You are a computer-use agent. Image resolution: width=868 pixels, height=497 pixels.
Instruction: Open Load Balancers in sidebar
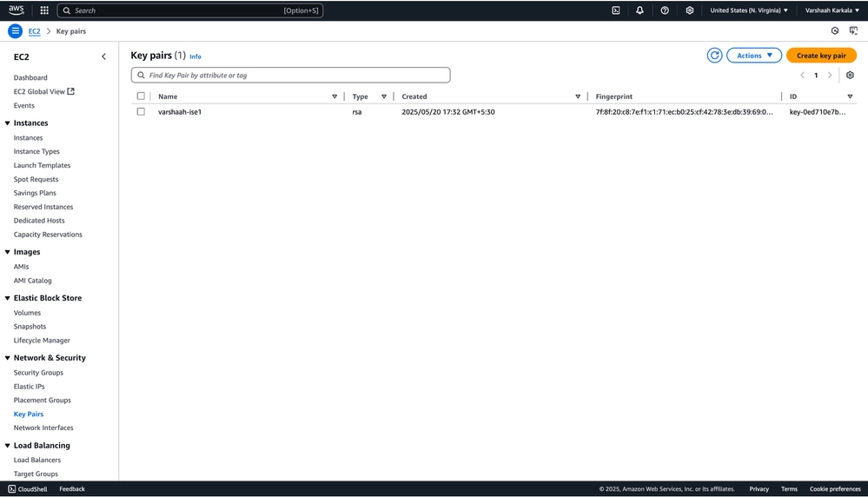click(37, 460)
